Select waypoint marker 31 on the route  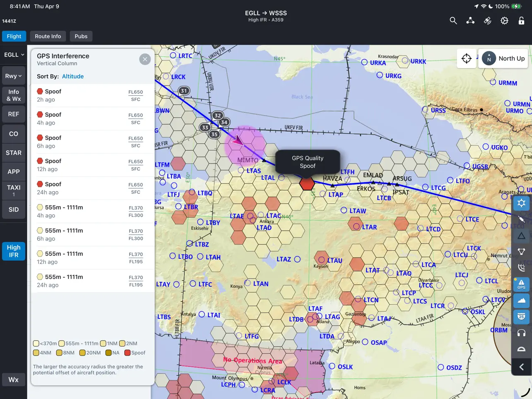tap(184, 91)
